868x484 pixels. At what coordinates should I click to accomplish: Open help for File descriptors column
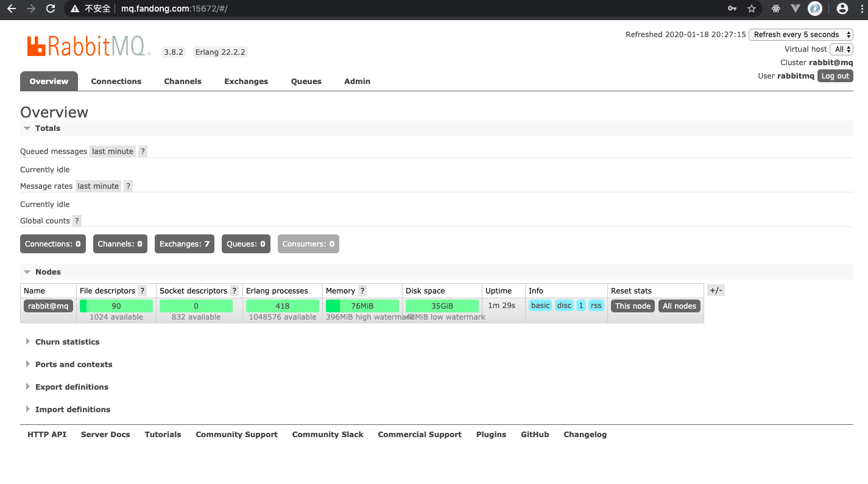(x=142, y=291)
